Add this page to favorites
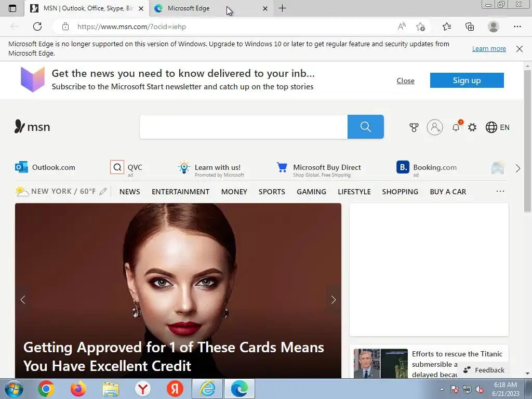This screenshot has width=532, height=399. pos(420,26)
